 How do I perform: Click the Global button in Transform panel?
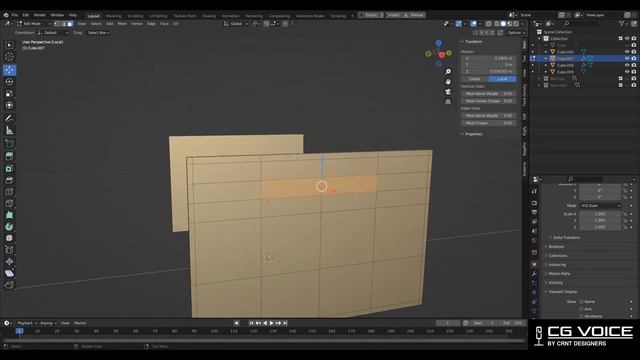[x=475, y=79]
